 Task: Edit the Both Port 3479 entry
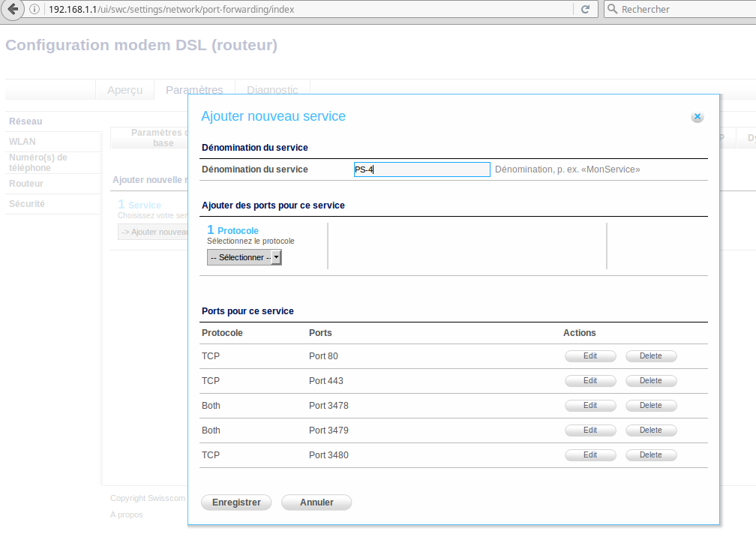(590, 430)
